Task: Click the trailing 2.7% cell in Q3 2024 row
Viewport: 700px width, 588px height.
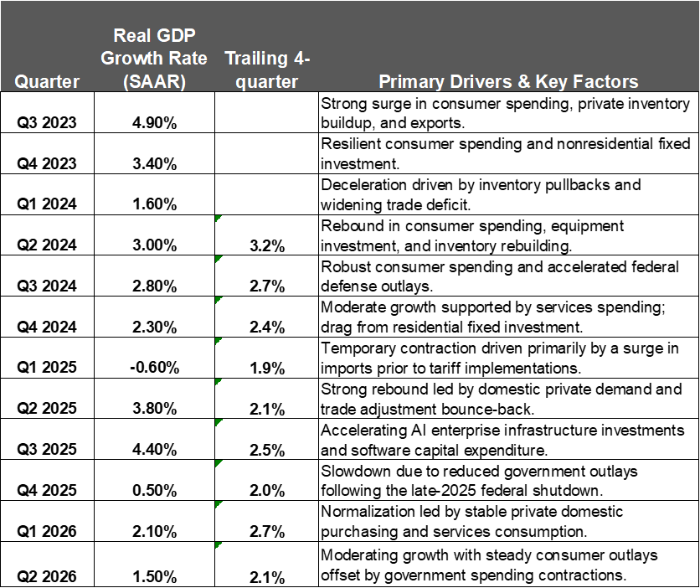Action: tap(266, 276)
